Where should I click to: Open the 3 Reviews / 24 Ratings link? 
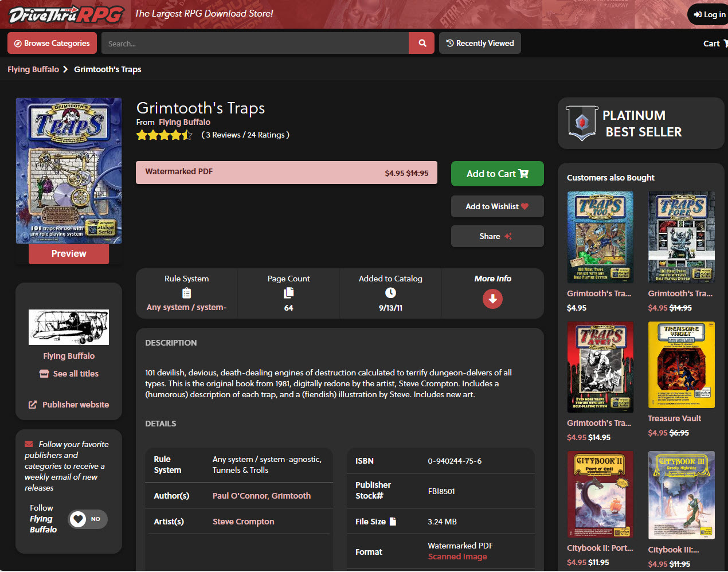(245, 135)
